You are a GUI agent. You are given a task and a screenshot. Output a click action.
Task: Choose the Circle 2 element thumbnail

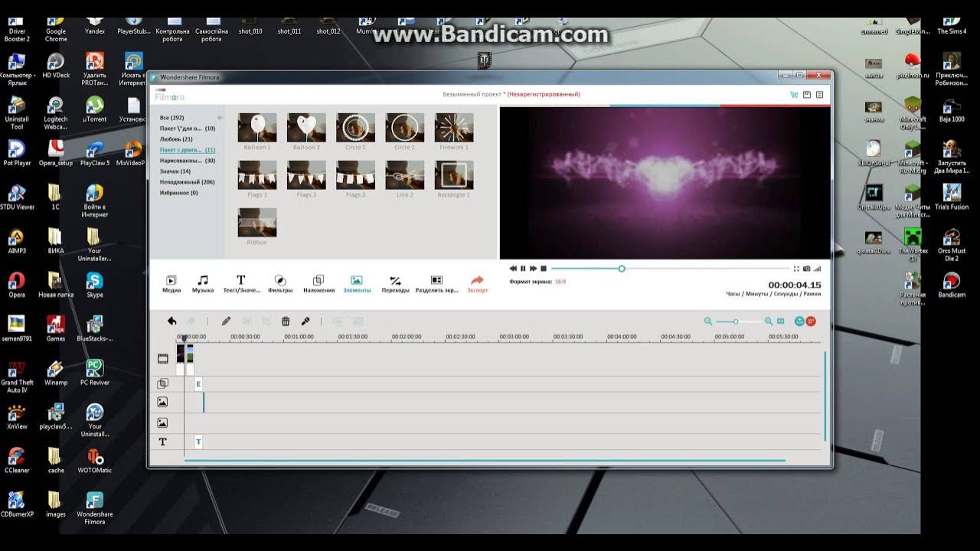click(404, 128)
